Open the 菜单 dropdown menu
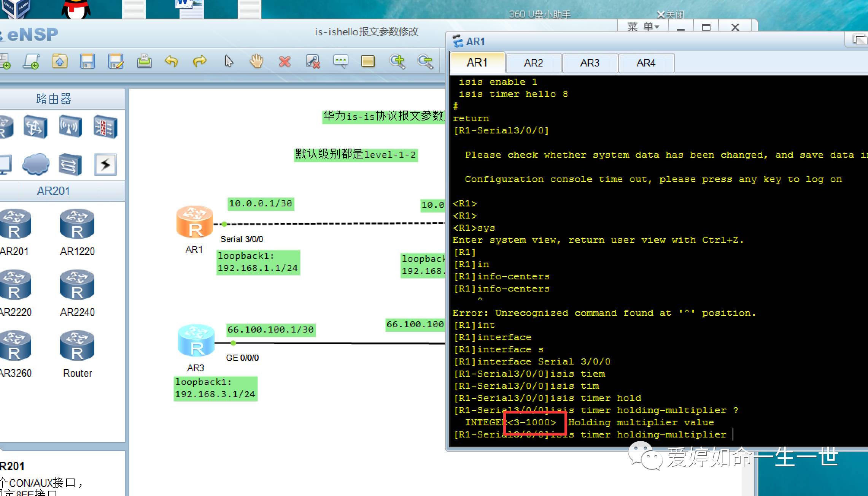 [x=643, y=27]
